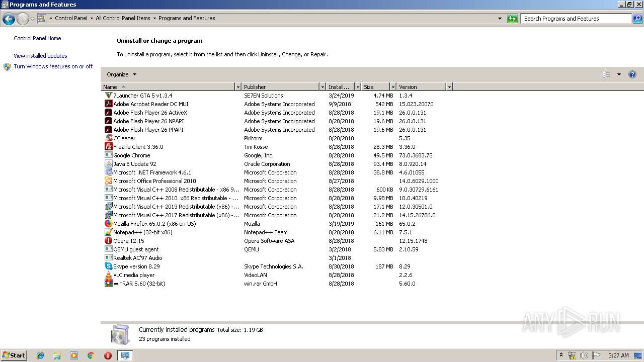Navigate to Control Panel breadcrumb

[71, 18]
